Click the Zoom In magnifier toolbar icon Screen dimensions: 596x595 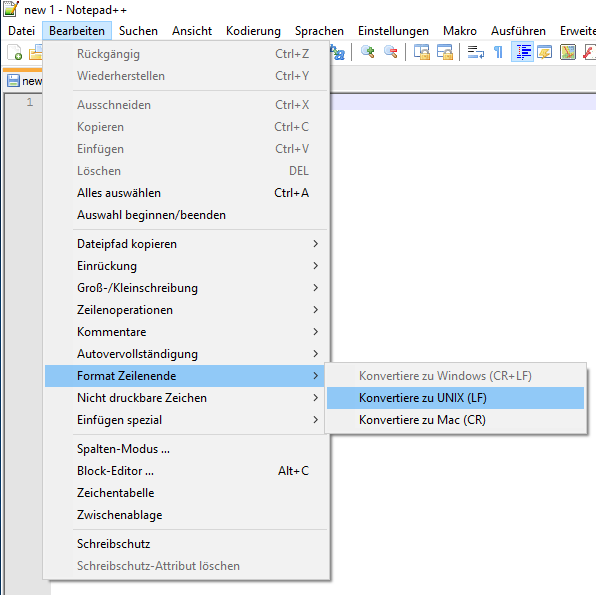click(368, 52)
